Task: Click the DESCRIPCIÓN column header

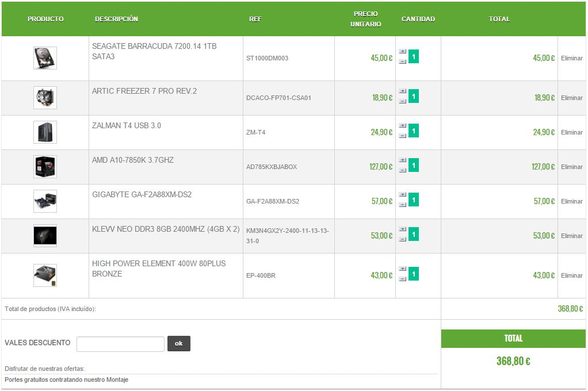Action: (x=116, y=19)
